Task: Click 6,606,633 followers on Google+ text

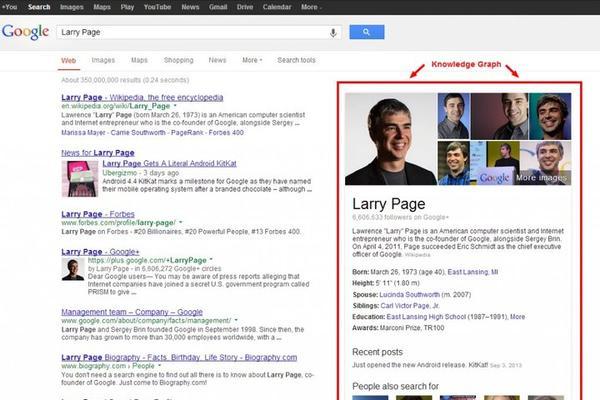Action: 400,217
